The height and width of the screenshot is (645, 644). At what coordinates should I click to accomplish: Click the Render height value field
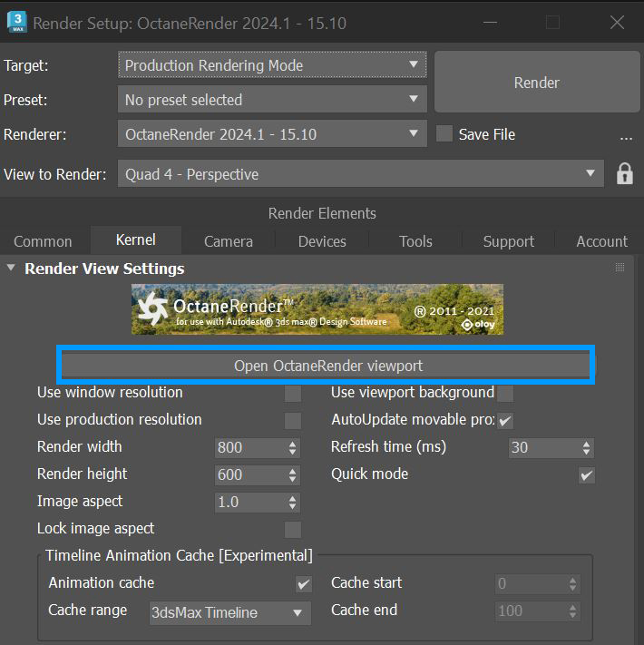251,474
